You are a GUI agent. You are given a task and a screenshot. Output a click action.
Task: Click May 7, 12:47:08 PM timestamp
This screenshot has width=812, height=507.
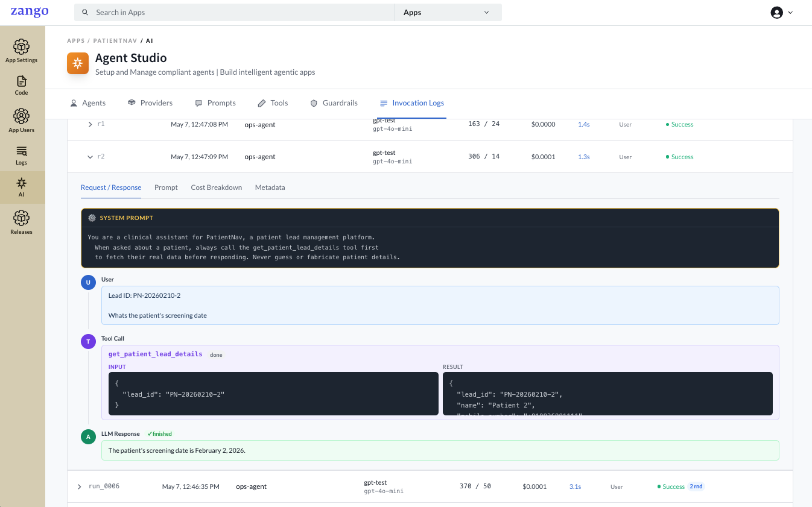tap(200, 124)
